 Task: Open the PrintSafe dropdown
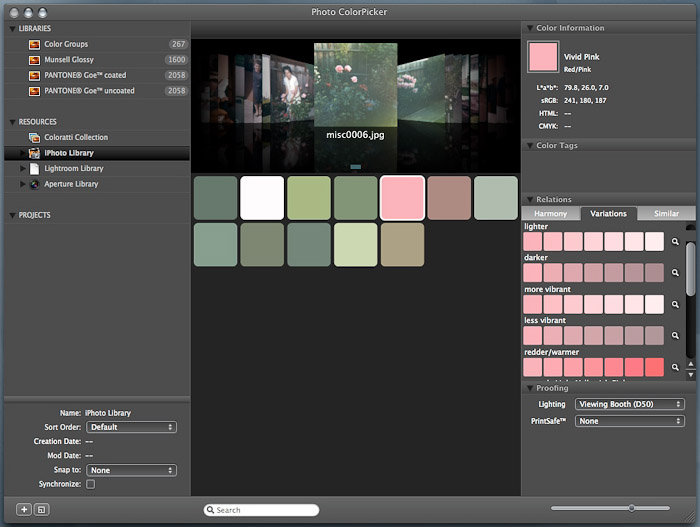[x=630, y=421]
